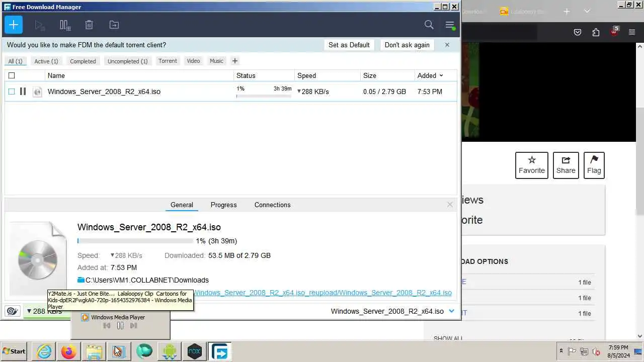Open search with the magnifier icon in FDM
The width and height of the screenshot is (644, 362).
429,25
